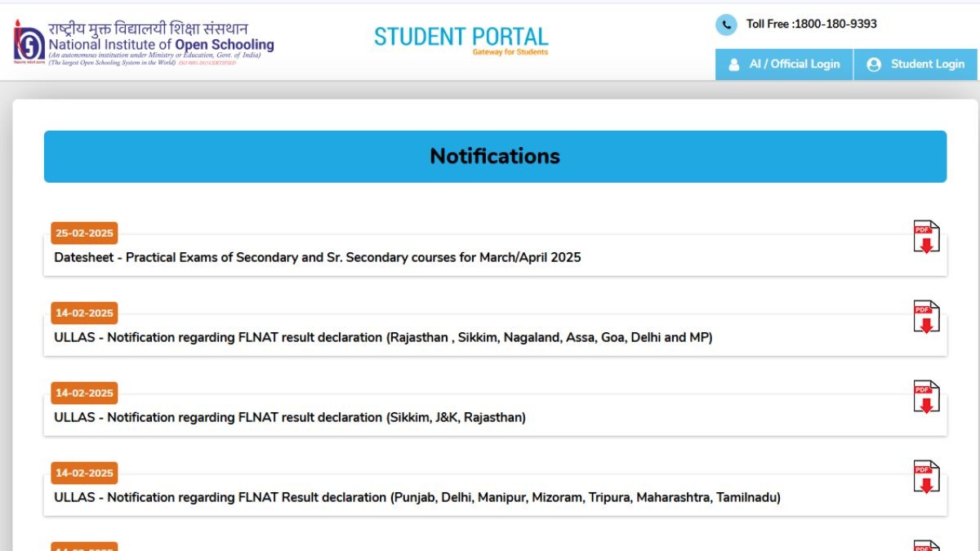
Task: Open ULLAS FLNAT notice for Sikkim, J&K, Rajasthan
Action: [290, 417]
